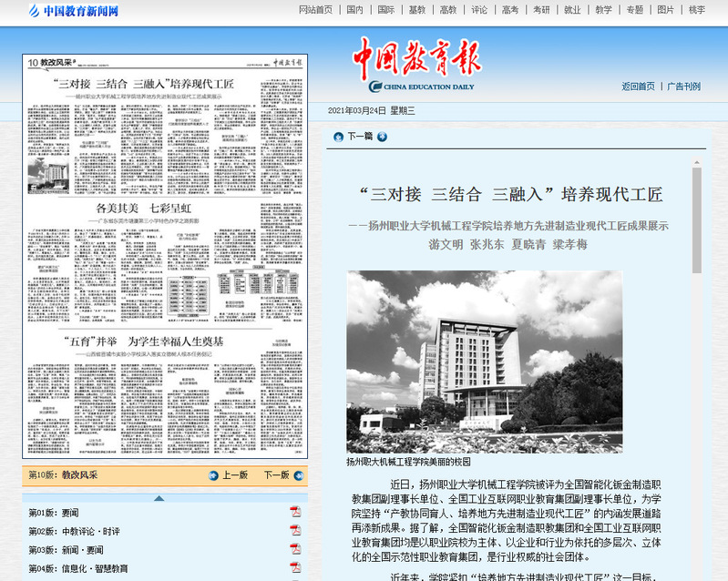The width and height of the screenshot is (728, 581).
Task: Click the 返回首页 link
Action: [638, 87]
